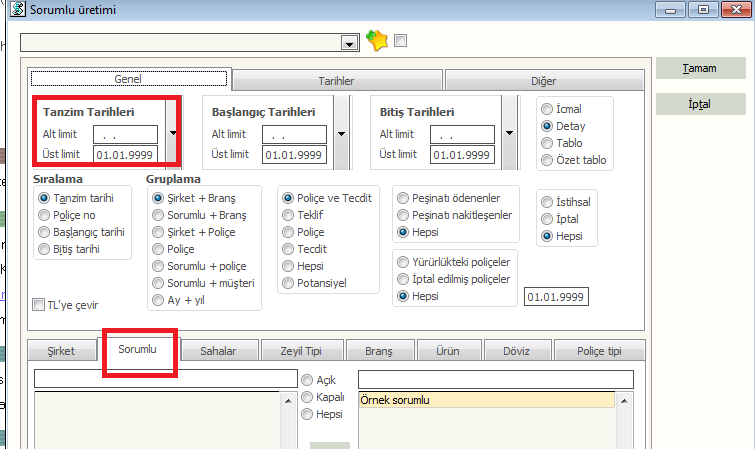The image size is (755, 449).
Task: Switch to the Zeyil Tipi tab
Action: click(x=299, y=351)
